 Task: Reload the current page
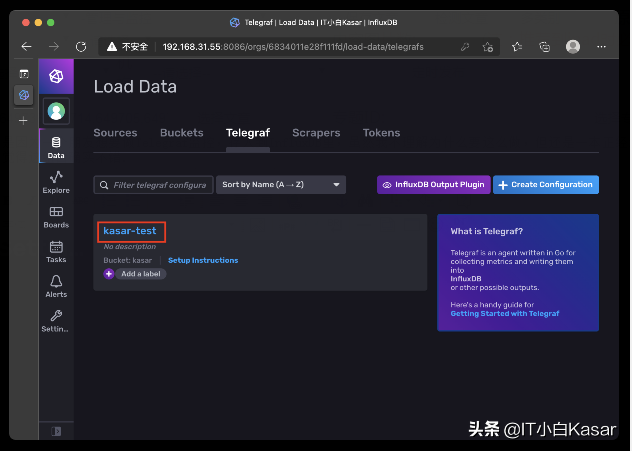[x=81, y=47]
